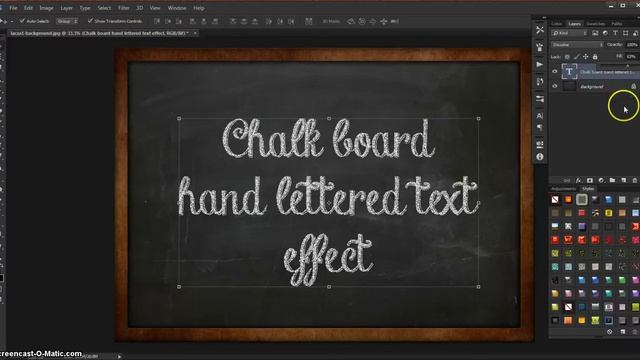Toggle filter for type layers
Viewport: 640px width, 360px height.
(616, 33)
